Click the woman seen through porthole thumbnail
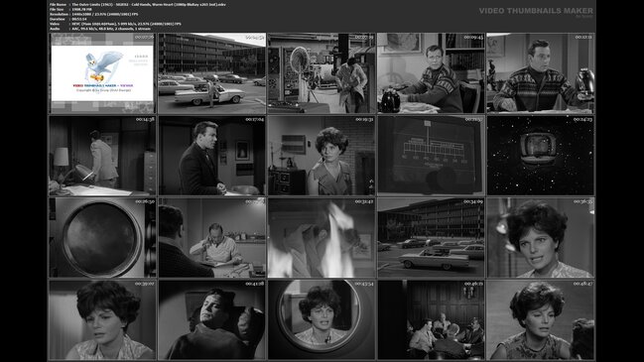644x362 pixels. tap(322, 319)
